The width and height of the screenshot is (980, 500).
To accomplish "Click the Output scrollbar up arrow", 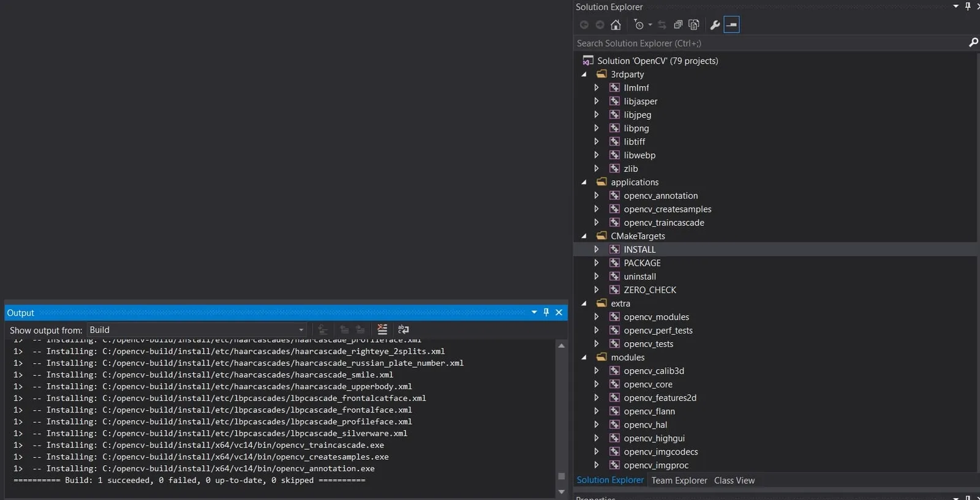I will point(561,346).
